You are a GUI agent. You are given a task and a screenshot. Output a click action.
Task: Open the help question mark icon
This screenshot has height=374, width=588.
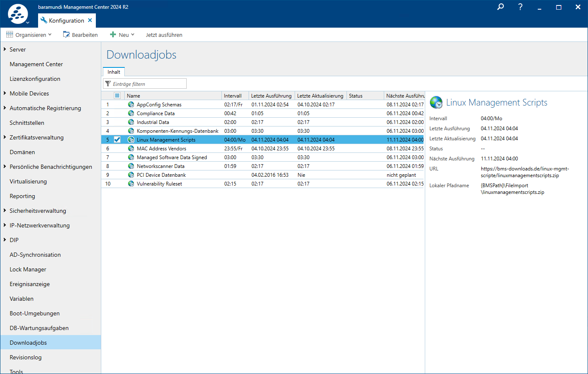(x=520, y=7)
